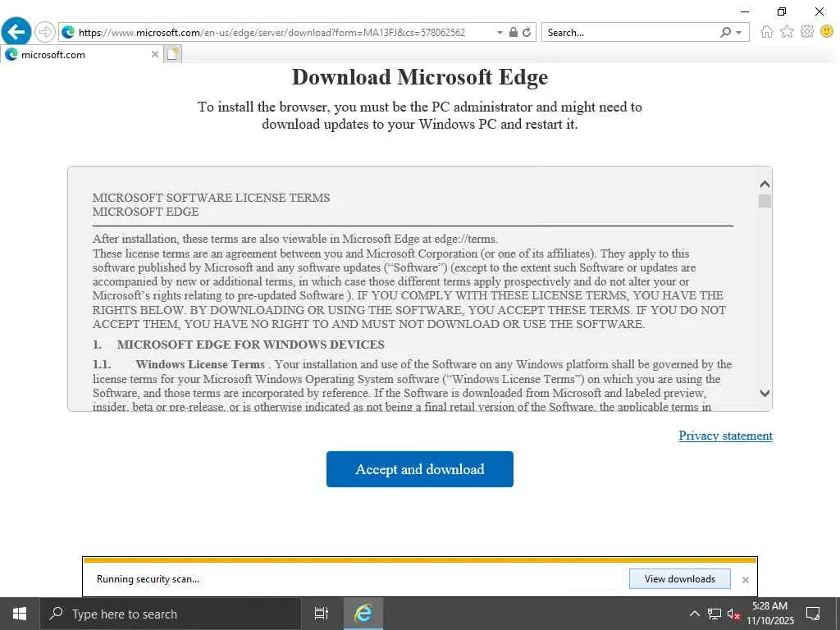Open the Tools gear icon
Screen dimensions: 840x630
click(x=807, y=32)
